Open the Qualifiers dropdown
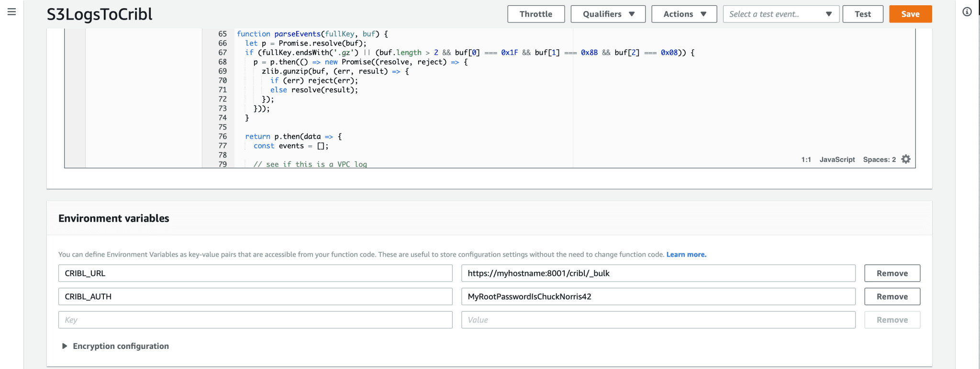The width and height of the screenshot is (980, 369). (x=608, y=14)
